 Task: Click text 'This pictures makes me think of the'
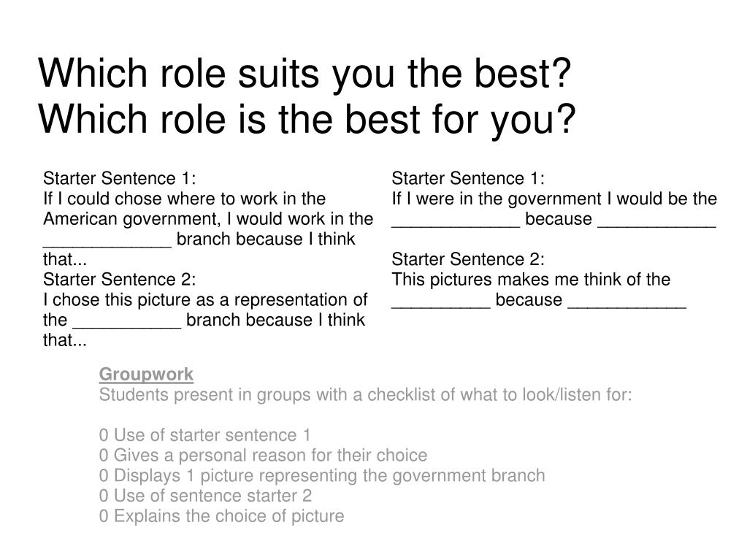point(531,280)
